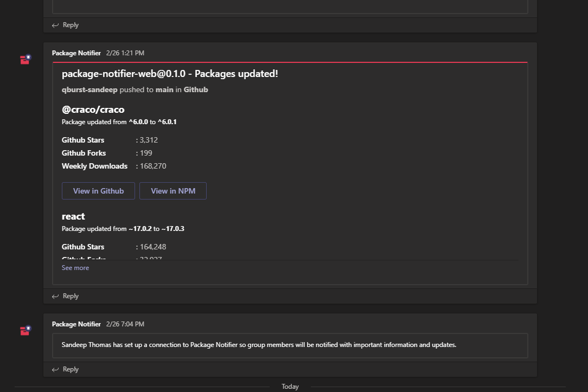Click reply arrow icon under packages updated card
The width and height of the screenshot is (588, 392).
[x=55, y=296]
